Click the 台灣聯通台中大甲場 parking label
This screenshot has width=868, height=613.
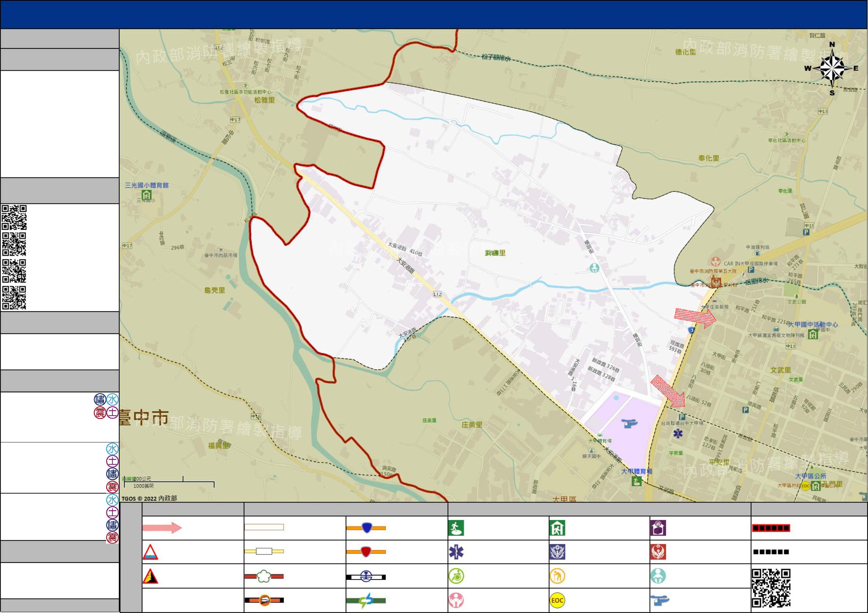pyautogui.click(x=682, y=423)
